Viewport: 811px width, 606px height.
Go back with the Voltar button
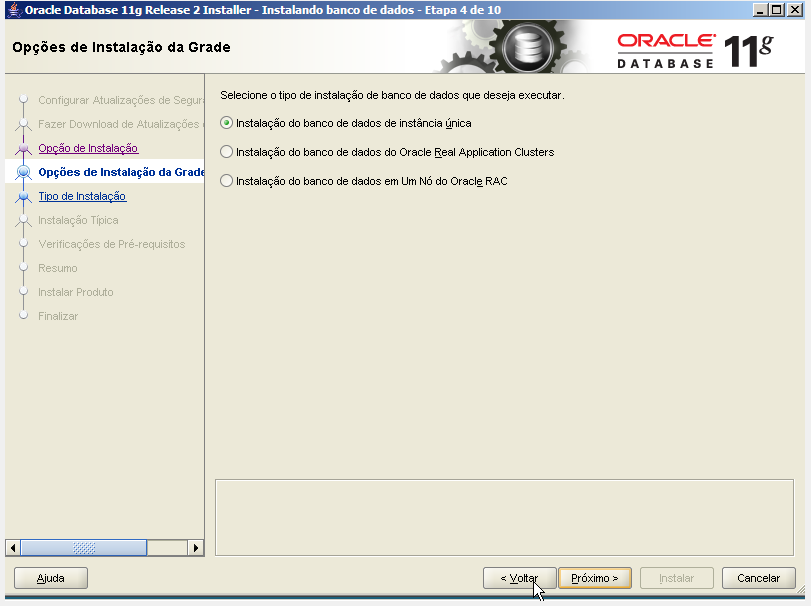click(519, 578)
